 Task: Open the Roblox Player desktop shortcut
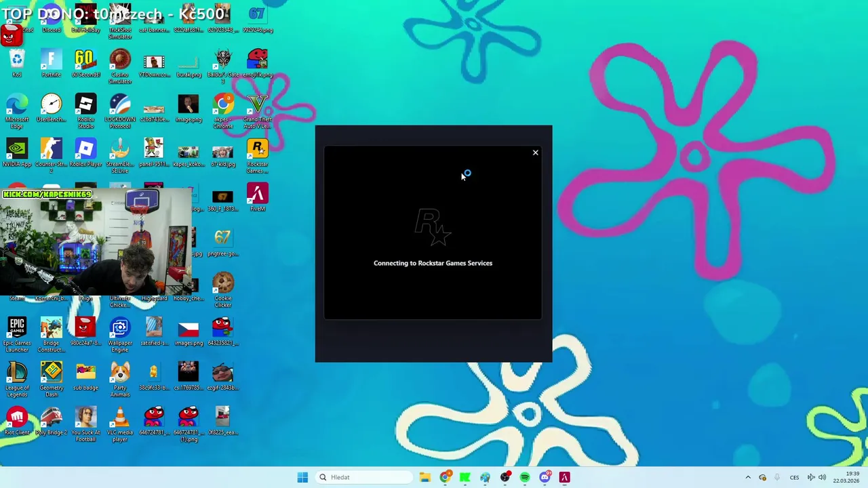[85, 153]
